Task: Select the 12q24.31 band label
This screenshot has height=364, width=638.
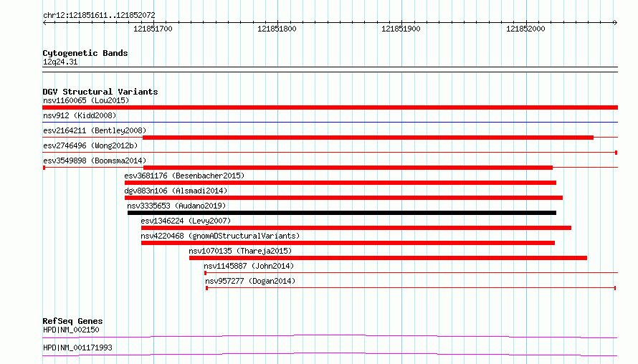Action: (60, 62)
